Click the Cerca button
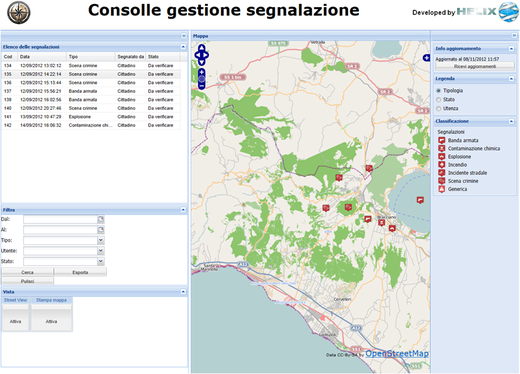Image resolution: width=520 pixels, height=374 pixels. click(x=27, y=272)
